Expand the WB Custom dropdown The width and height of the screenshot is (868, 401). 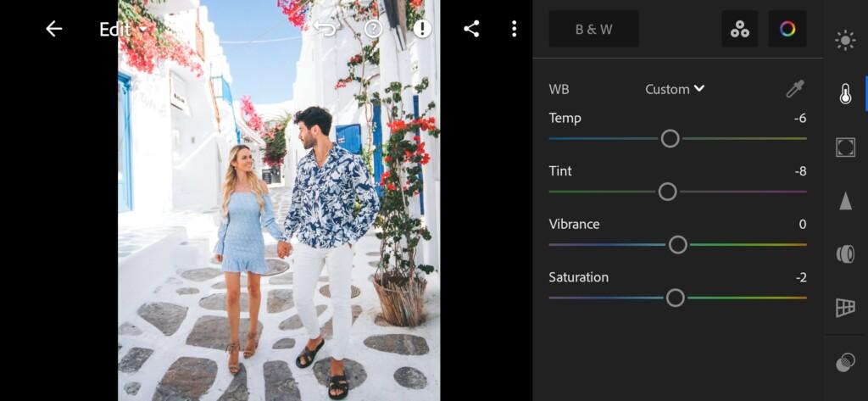675,89
